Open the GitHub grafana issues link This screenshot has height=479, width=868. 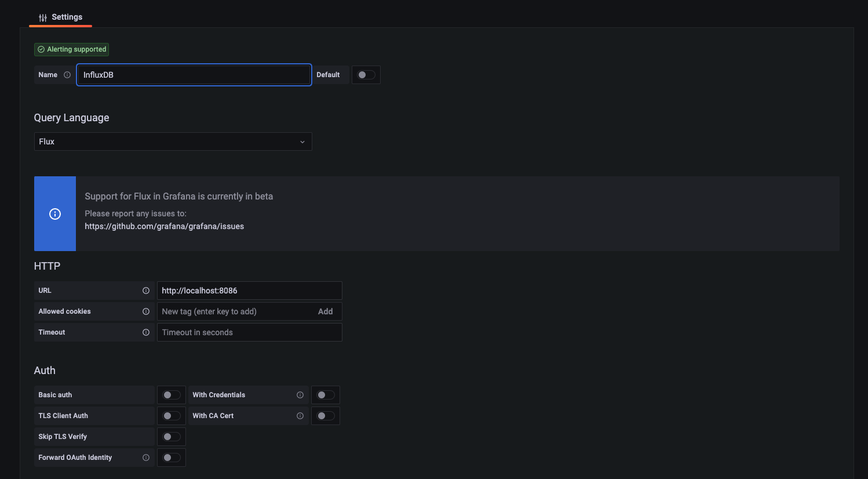165,226
